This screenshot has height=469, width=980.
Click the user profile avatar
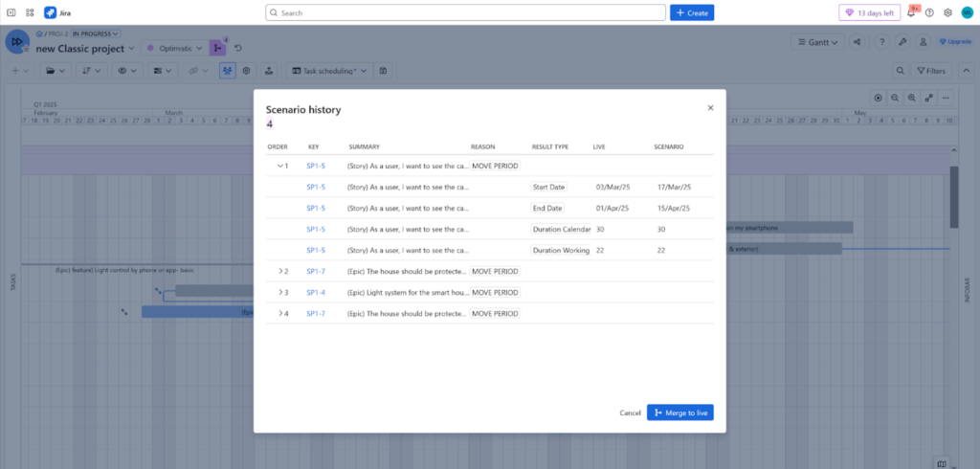[x=967, y=13]
